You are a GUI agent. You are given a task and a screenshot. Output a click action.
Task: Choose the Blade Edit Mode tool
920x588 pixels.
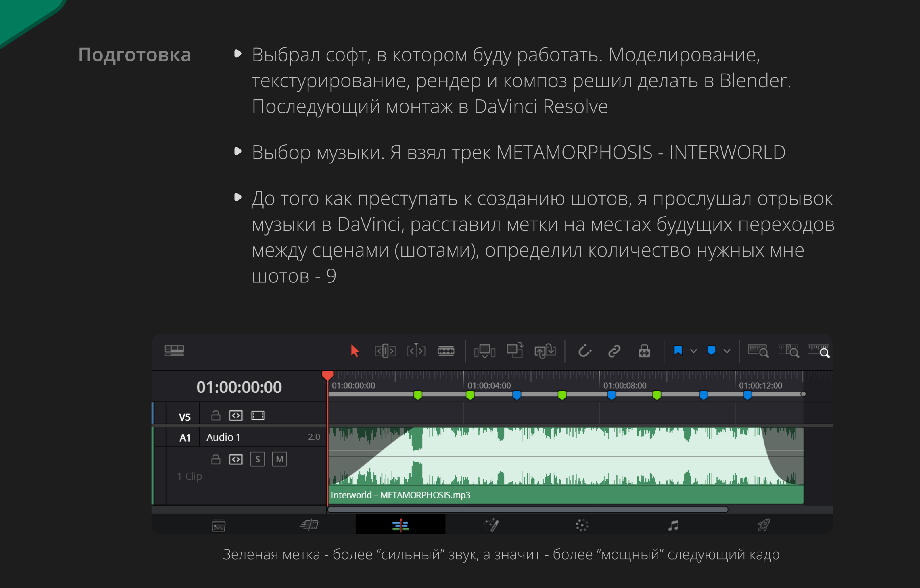pos(446,351)
